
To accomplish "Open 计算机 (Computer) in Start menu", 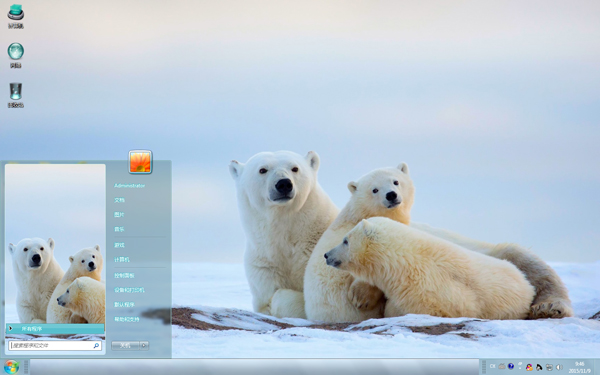I will (x=122, y=259).
